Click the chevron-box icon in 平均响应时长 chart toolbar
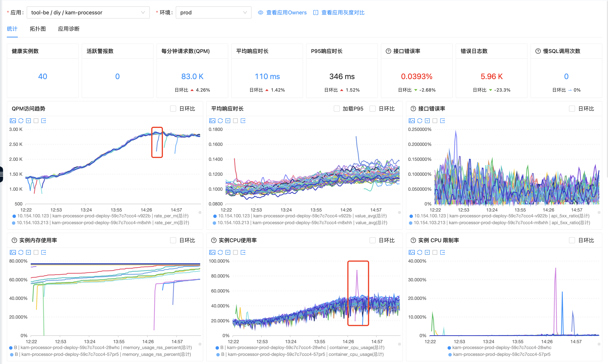608x364 pixels. coord(228,121)
